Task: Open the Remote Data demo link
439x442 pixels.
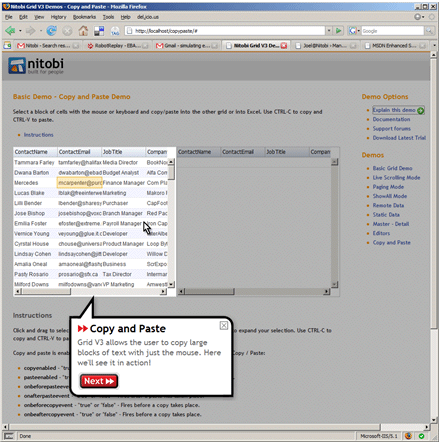Action: point(388,206)
